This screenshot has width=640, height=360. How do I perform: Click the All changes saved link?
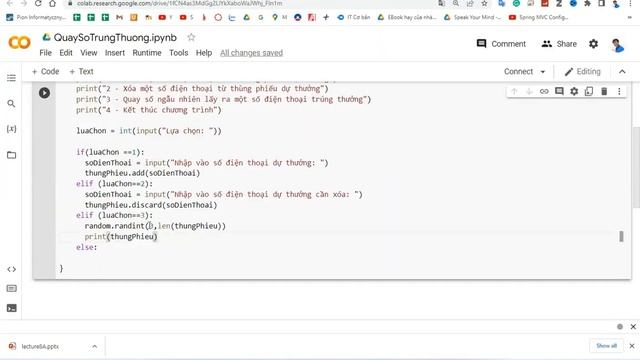pos(251,53)
